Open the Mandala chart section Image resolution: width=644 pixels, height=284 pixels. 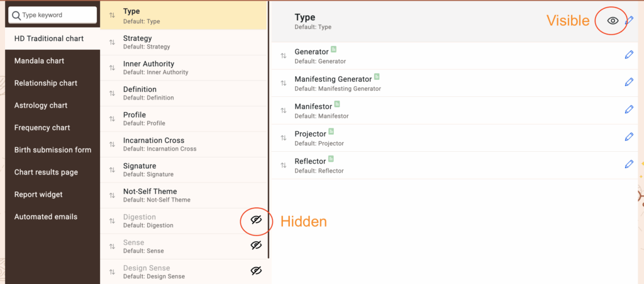point(39,61)
